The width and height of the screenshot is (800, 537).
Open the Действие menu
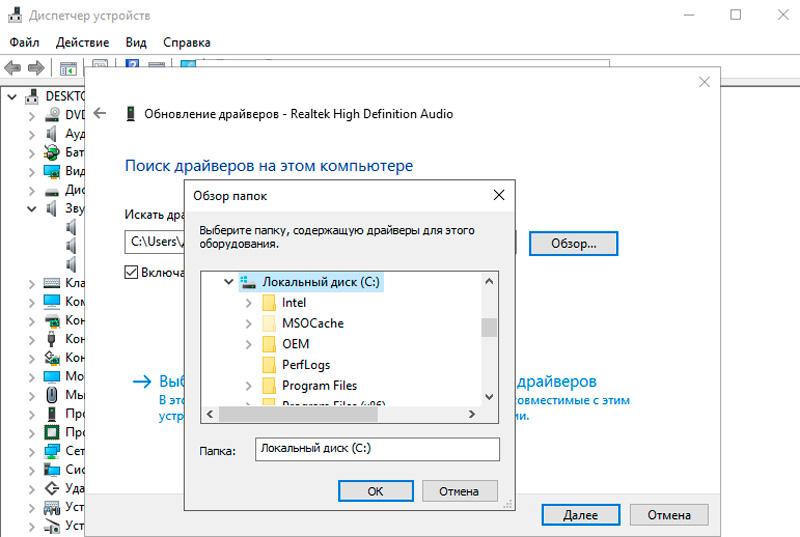[x=82, y=42]
